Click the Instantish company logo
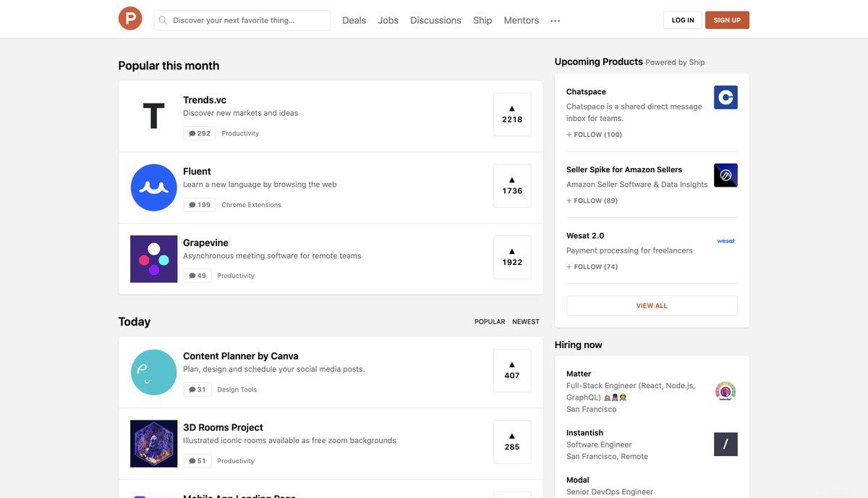Image resolution: width=868 pixels, height=498 pixels. click(725, 444)
